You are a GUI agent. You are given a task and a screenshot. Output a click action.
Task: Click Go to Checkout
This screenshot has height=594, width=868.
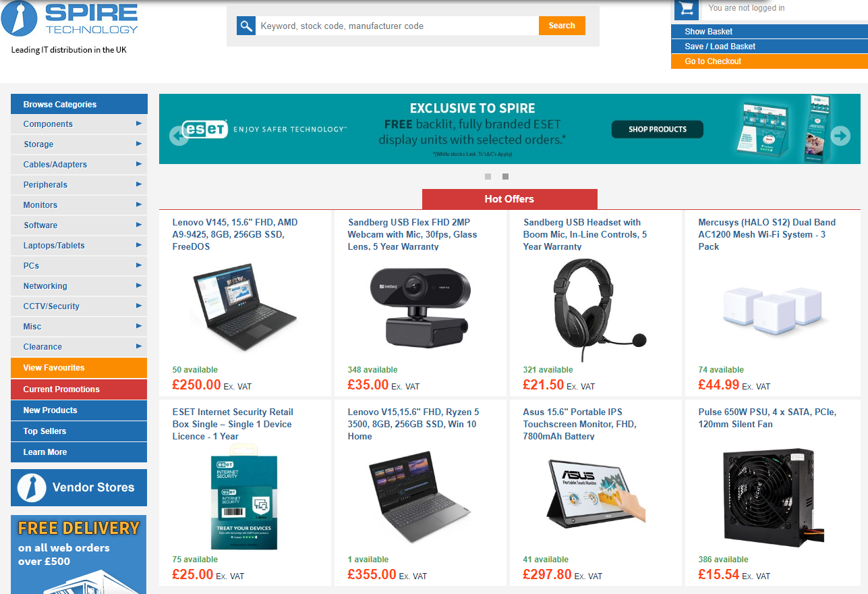point(770,61)
